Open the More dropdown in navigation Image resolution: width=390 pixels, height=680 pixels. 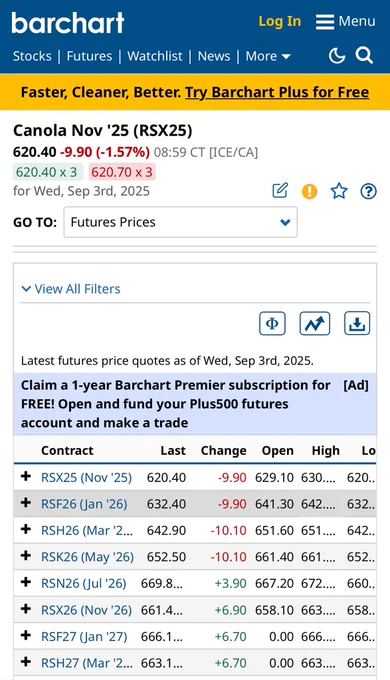tap(268, 56)
